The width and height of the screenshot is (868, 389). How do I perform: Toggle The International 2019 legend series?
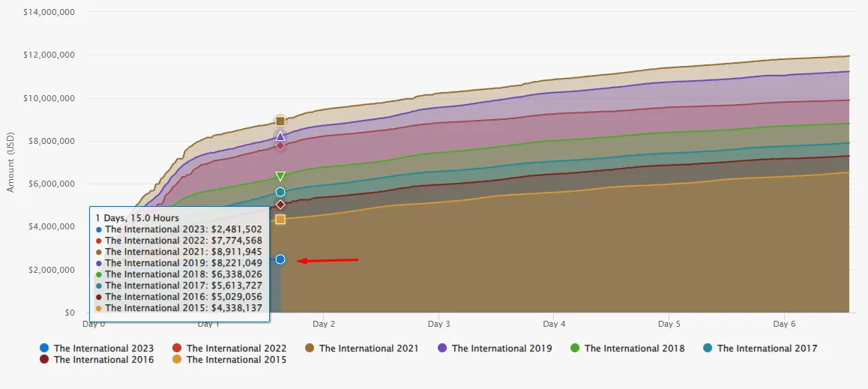tap(494, 348)
